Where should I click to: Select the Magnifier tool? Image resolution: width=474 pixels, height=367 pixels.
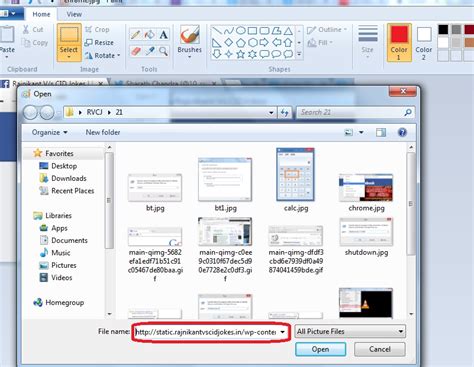163,51
